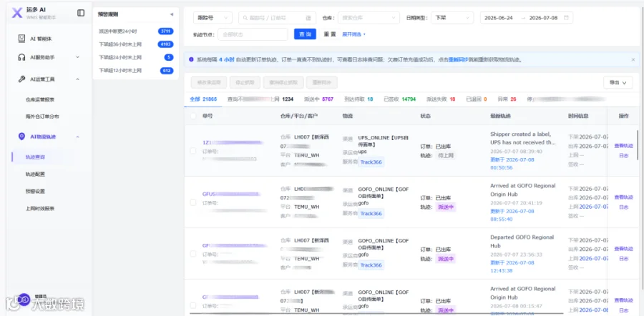The width and height of the screenshot is (644, 316).
Task: Click the batch list icon in the tracking number field
Action: point(308,18)
